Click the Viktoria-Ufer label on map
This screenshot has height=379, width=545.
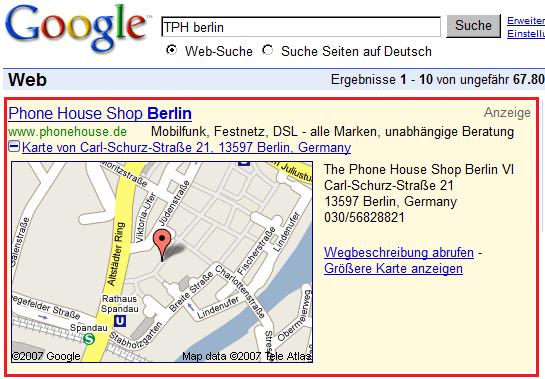(146, 218)
